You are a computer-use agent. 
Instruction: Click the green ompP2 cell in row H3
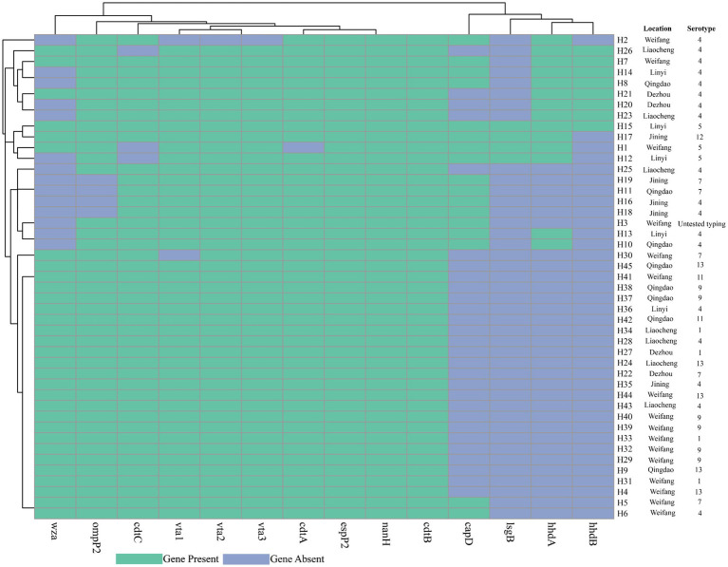tap(97, 223)
